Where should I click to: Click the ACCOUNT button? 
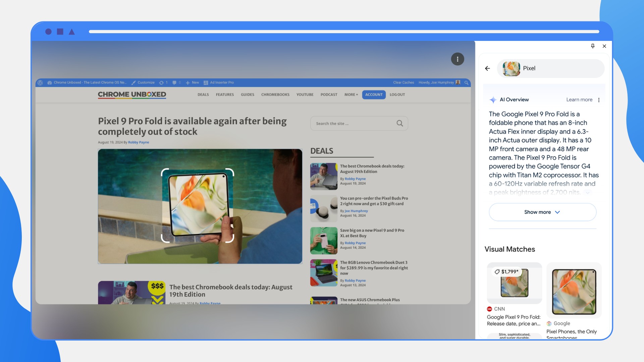tap(374, 95)
